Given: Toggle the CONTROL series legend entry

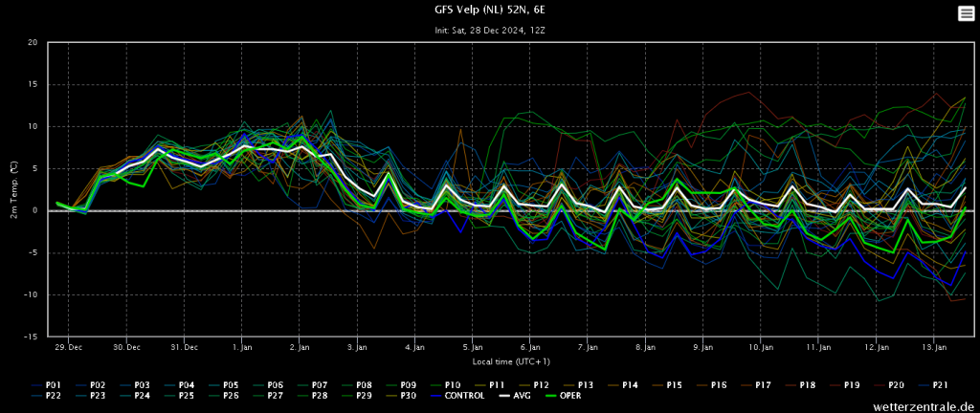Looking at the screenshot, I should click(x=455, y=396).
